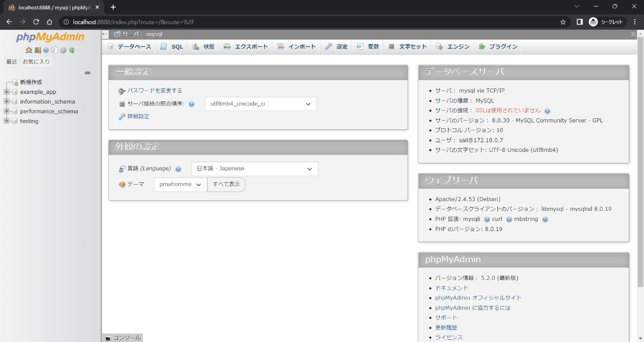This screenshot has height=342, width=644.
Task: Expand the example_app database tree node
Action: 6,92
